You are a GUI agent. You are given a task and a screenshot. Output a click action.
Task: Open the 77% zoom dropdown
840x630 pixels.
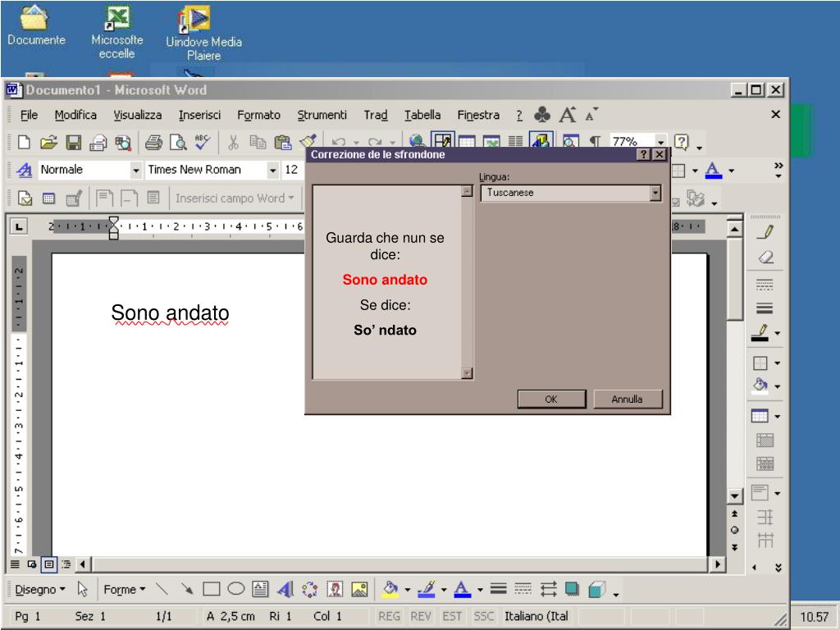(x=661, y=142)
